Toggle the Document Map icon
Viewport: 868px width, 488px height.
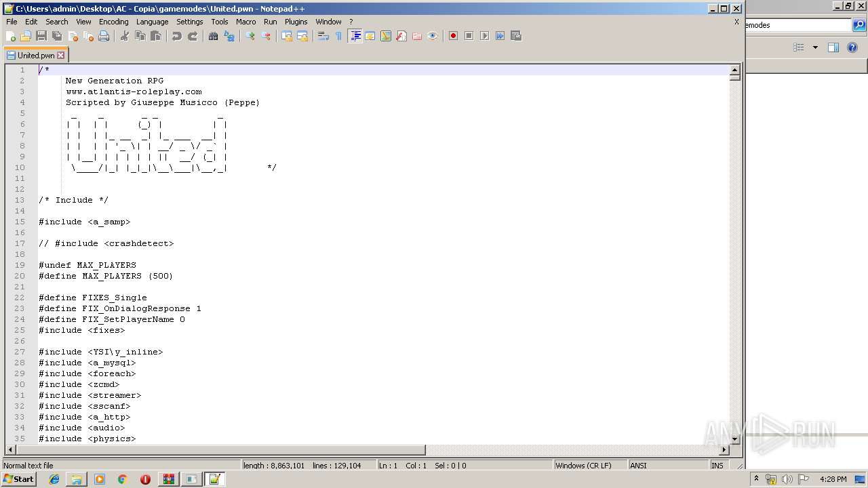(x=386, y=36)
